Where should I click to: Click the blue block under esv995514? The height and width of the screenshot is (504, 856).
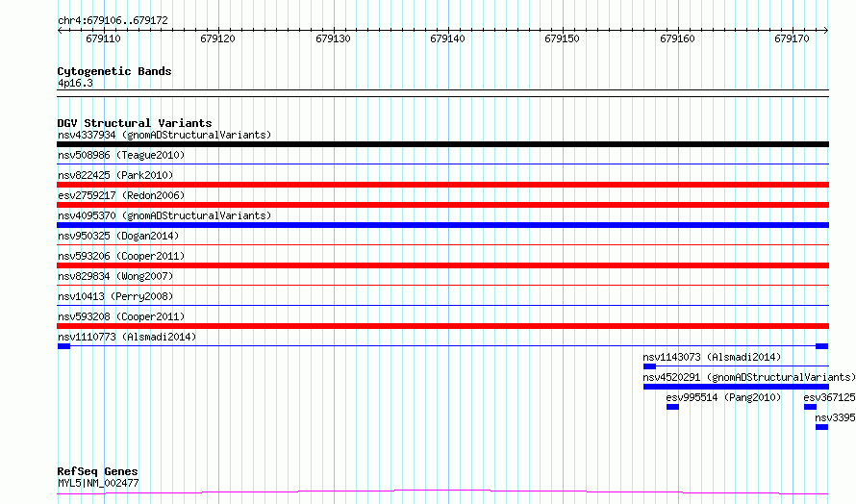coord(672,407)
